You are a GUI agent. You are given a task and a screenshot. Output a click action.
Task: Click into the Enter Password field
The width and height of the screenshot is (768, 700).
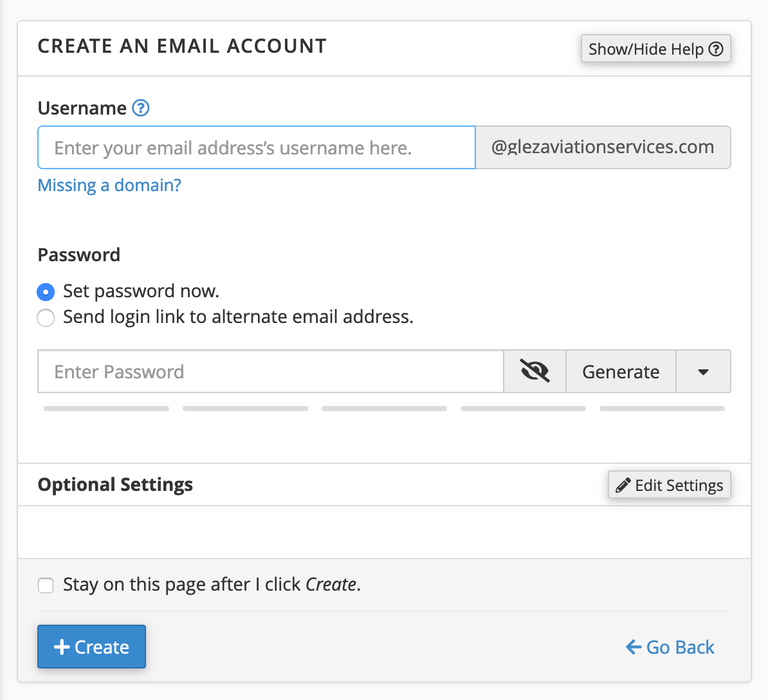(270, 371)
